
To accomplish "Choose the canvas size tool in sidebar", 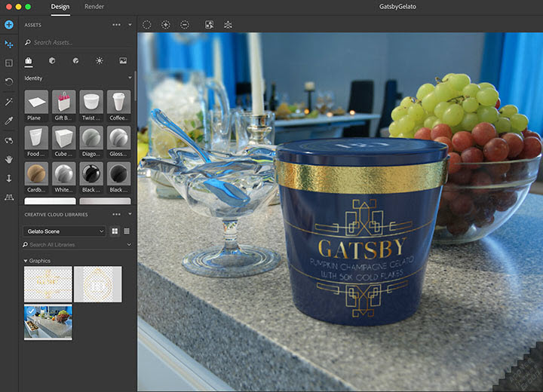I will point(9,63).
